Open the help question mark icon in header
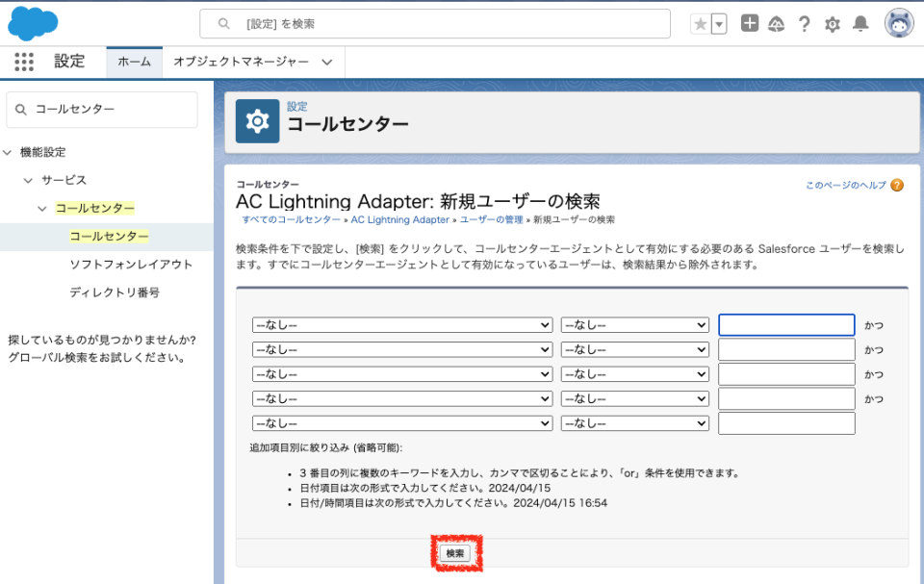924x584 pixels. coord(804,24)
